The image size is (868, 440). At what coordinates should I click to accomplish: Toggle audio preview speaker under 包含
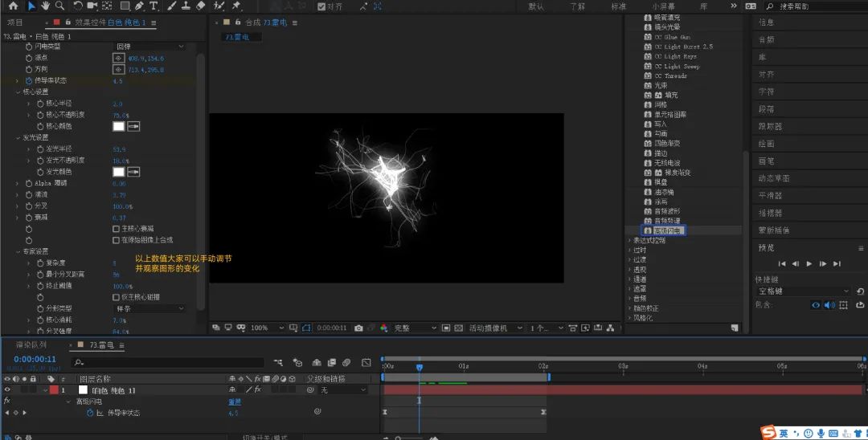(829, 305)
